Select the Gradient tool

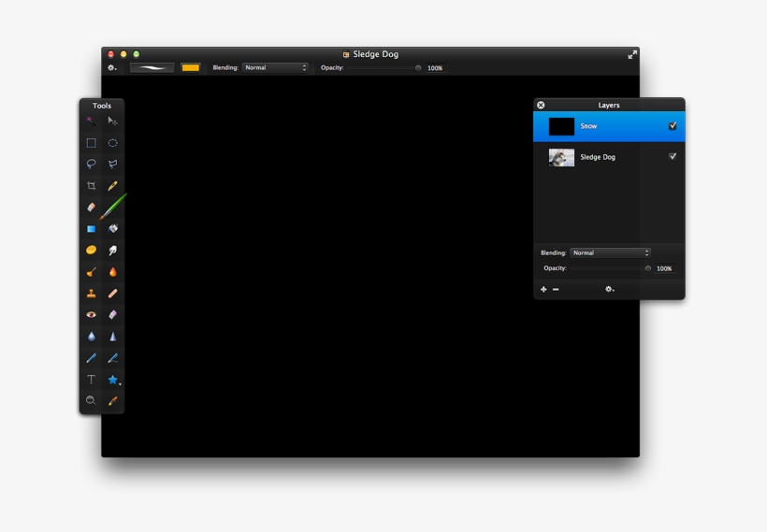pos(91,228)
